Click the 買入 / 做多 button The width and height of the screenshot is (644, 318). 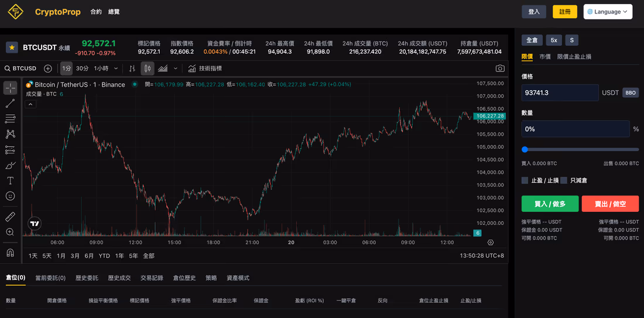pos(550,204)
